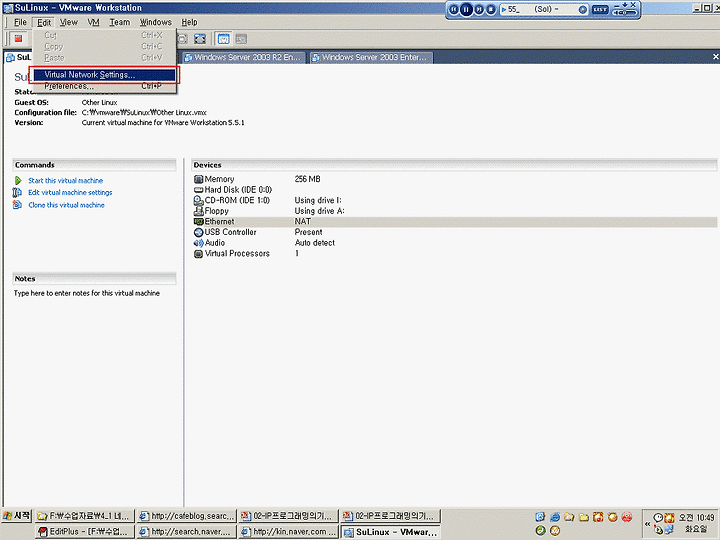720x540 pixels.
Task: Switch to the EditPlus taskbar button
Action: pos(84,532)
